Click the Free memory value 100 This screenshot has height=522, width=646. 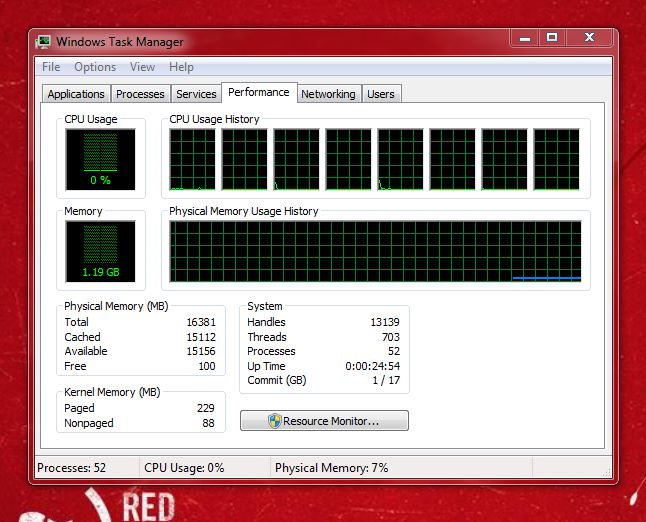(207, 366)
